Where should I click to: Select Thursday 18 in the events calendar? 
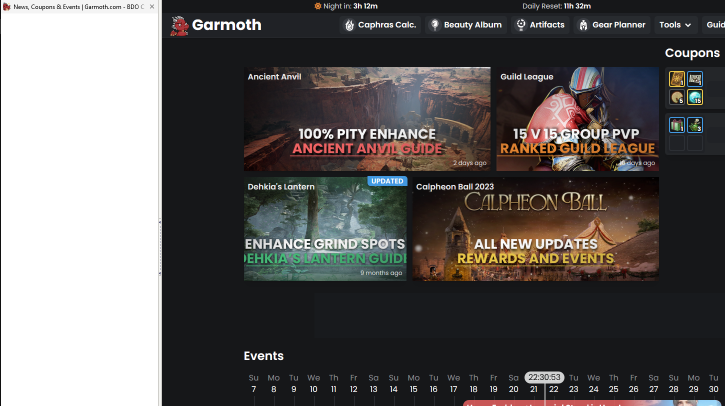coord(473,384)
